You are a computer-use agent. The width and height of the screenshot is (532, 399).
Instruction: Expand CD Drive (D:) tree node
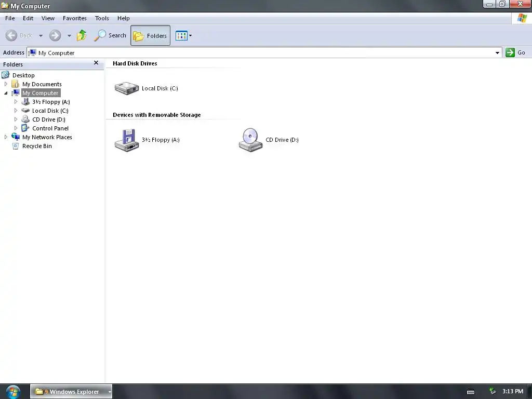[16, 119]
